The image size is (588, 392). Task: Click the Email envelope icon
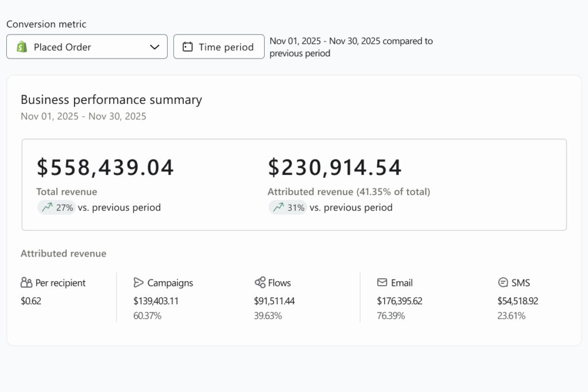[382, 282]
